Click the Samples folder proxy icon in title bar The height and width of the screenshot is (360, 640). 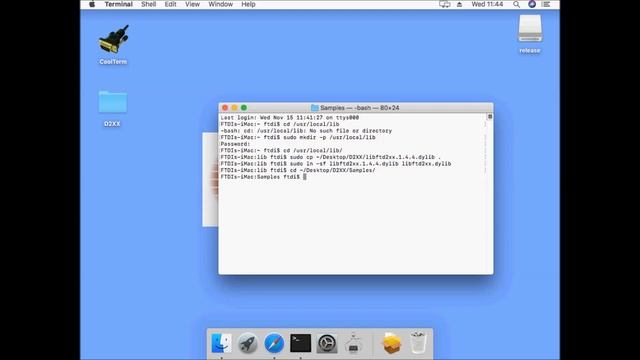coord(315,108)
